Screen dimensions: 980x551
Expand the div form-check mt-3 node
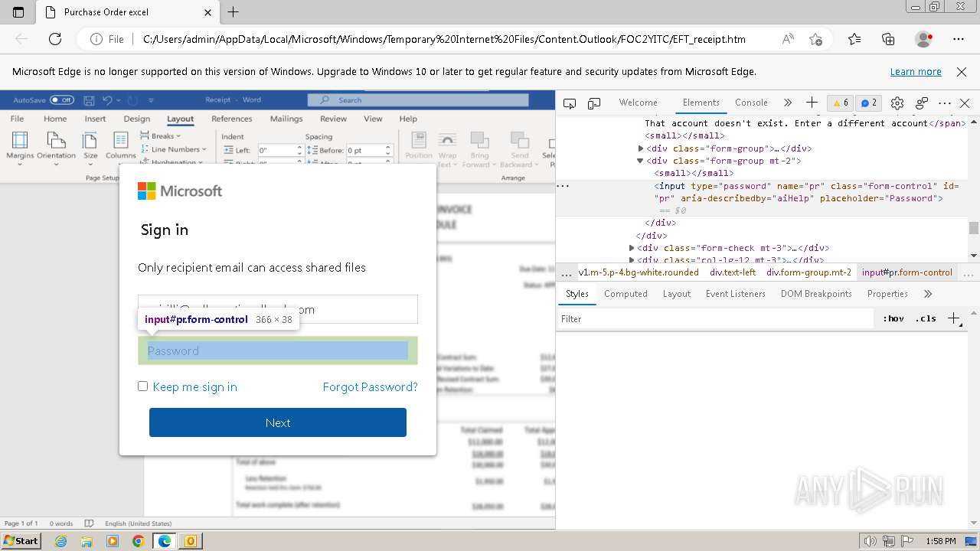(x=632, y=248)
